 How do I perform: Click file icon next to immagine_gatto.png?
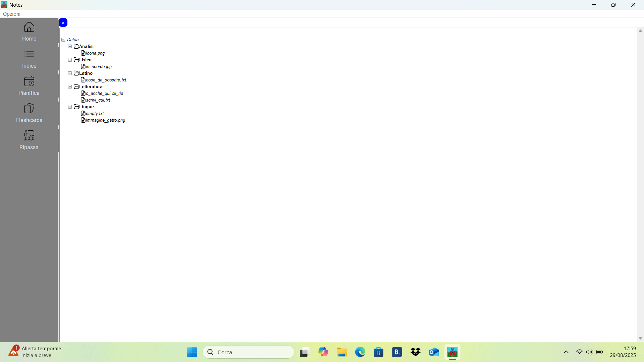pyautogui.click(x=83, y=120)
